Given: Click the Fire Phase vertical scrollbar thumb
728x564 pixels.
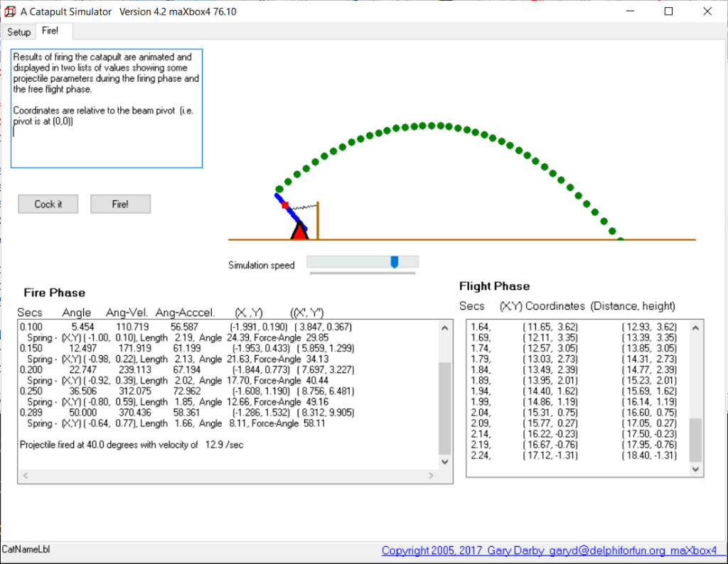Looking at the screenshot, I should 445,408.
